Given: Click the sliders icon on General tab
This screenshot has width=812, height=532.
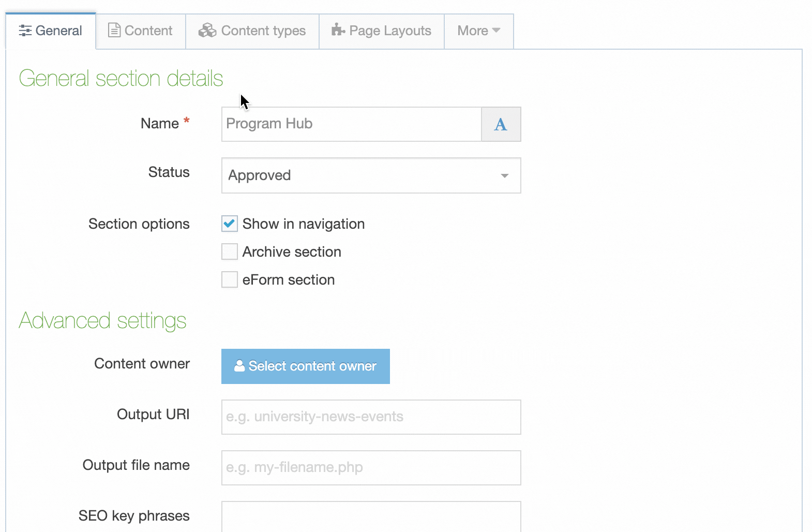Looking at the screenshot, I should point(25,31).
